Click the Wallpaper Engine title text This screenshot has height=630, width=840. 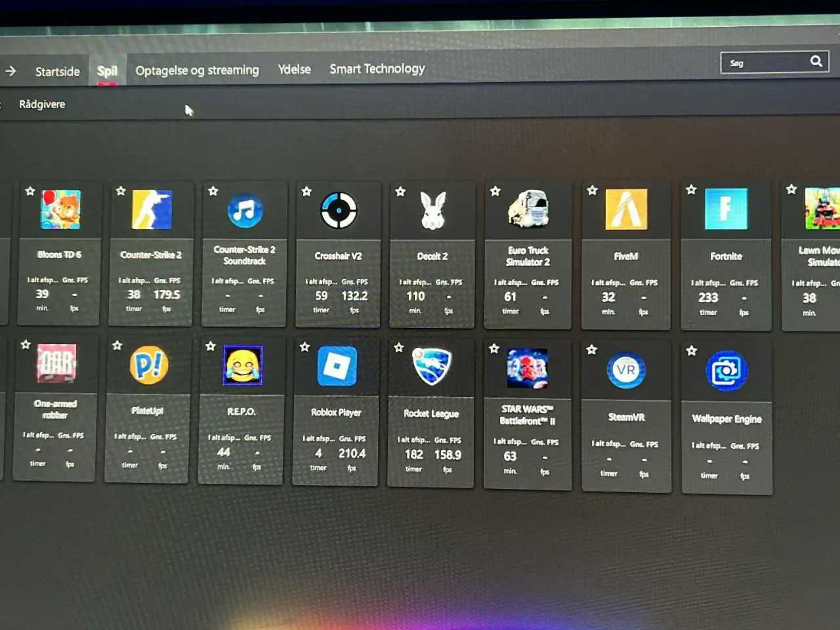[726, 419]
